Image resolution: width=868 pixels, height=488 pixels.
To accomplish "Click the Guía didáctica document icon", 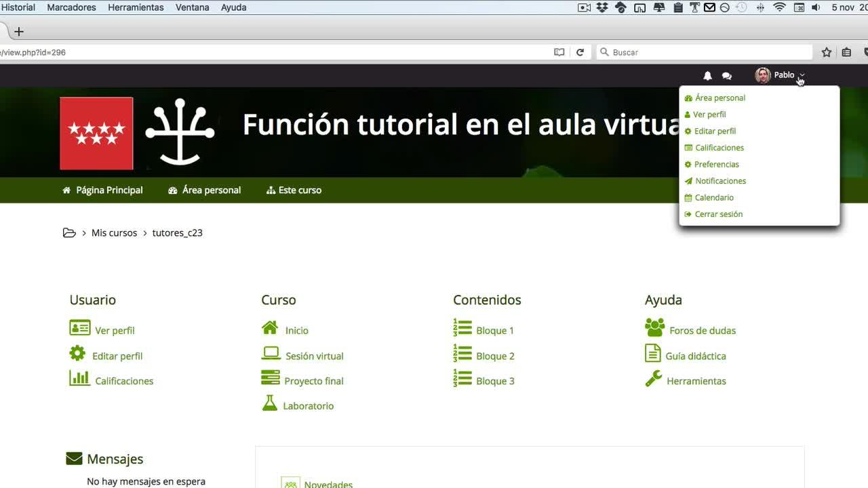I will click(652, 353).
